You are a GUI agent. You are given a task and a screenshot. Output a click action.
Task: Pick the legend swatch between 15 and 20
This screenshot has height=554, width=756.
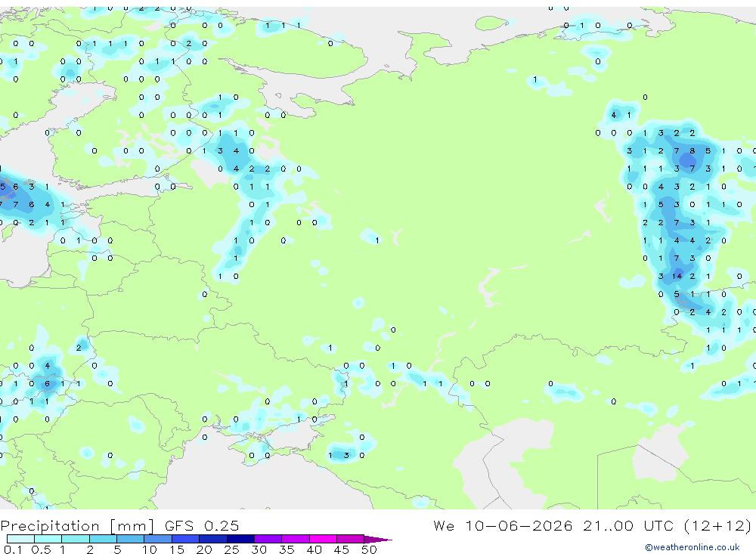(x=185, y=539)
